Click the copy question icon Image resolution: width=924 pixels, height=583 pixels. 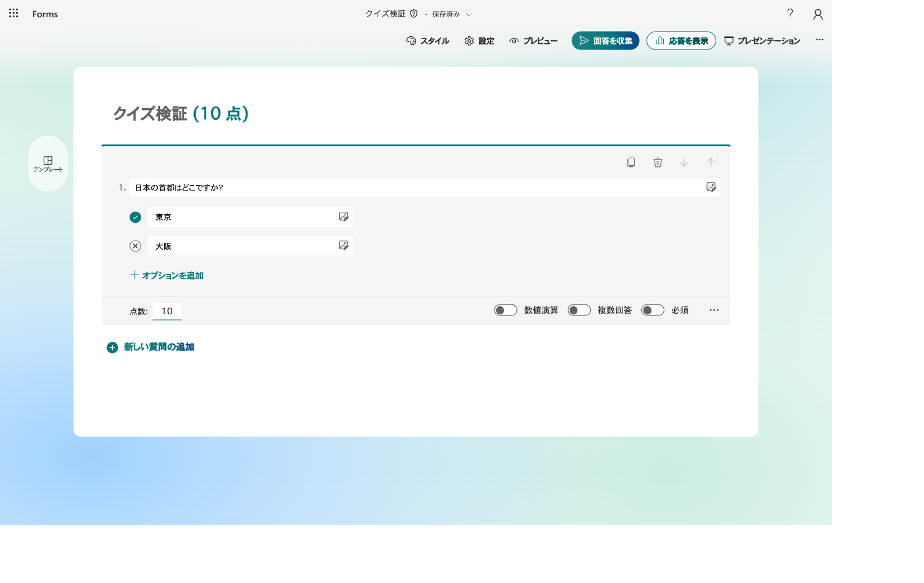[631, 162]
